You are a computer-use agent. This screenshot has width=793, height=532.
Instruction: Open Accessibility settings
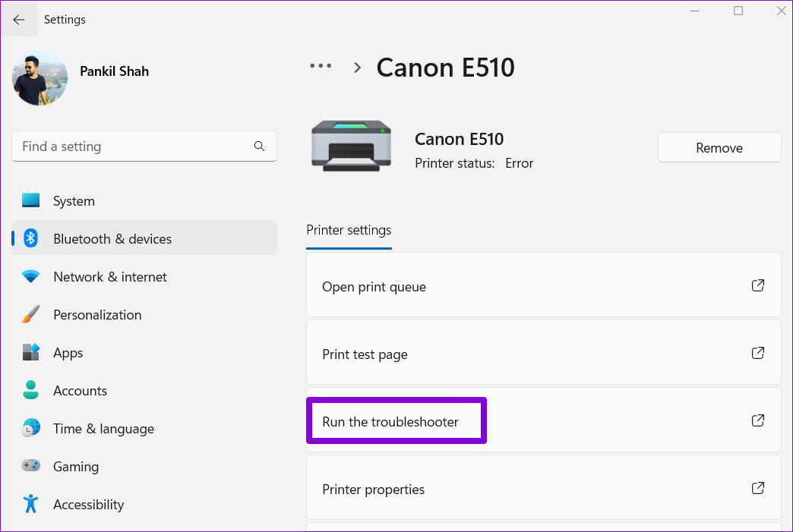tap(88, 504)
